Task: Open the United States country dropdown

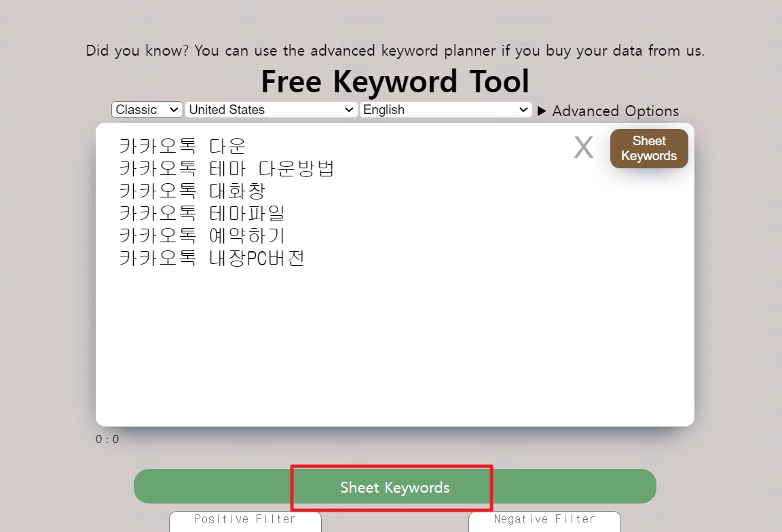Action: (x=271, y=109)
